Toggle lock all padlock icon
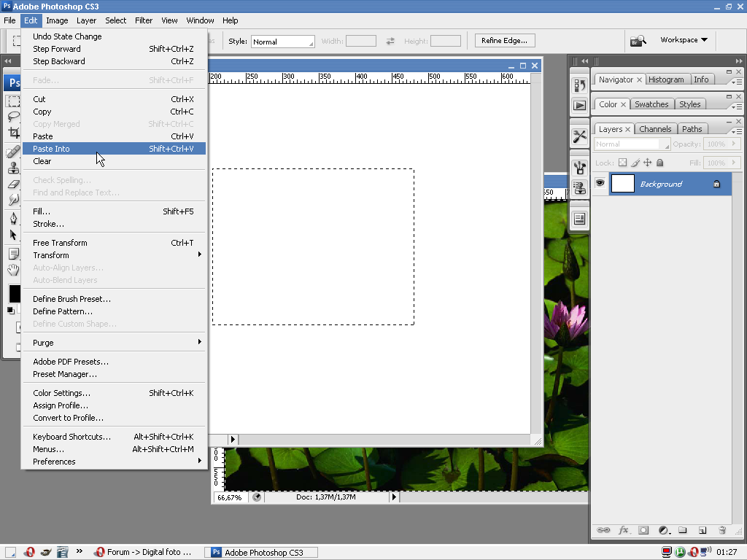The width and height of the screenshot is (747, 560). (x=659, y=163)
